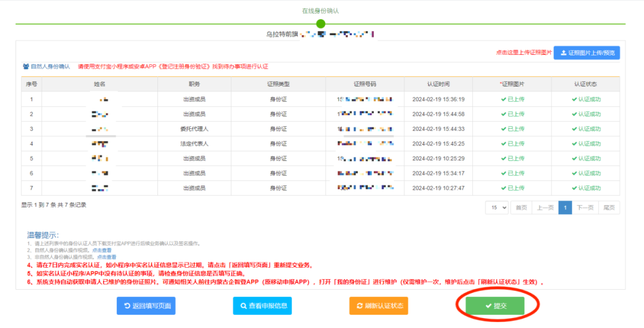Click the 认证状态 column header
The width and height of the screenshot is (644, 328).
[x=586, y=84]
